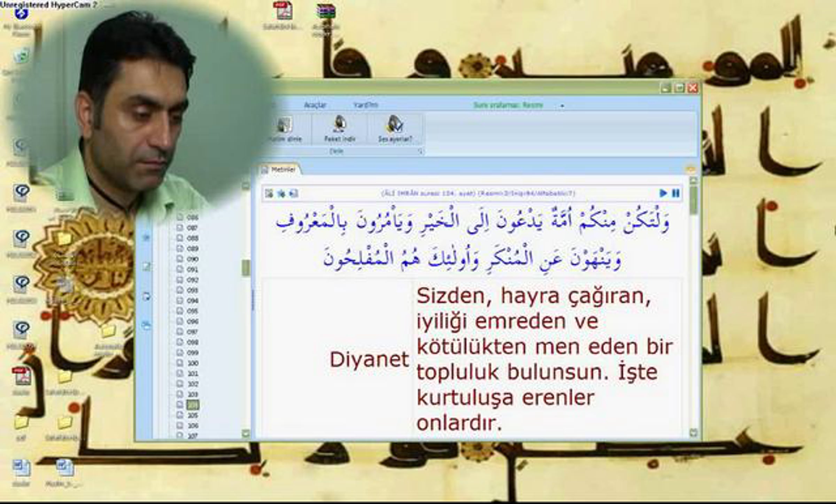Screen dimensions: 836x504
Task: Select the PDF file beside the WinRAR archive
Action: tap(283, 16)
